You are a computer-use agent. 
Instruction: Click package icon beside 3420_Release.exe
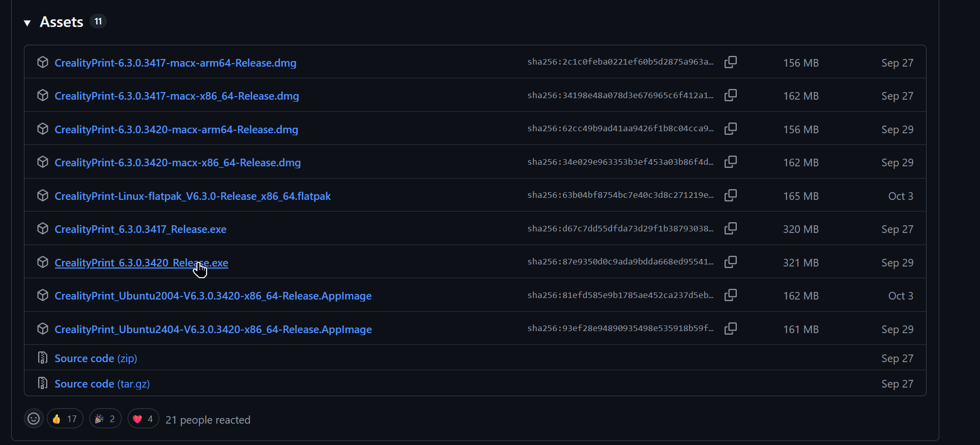coord(43,262)
